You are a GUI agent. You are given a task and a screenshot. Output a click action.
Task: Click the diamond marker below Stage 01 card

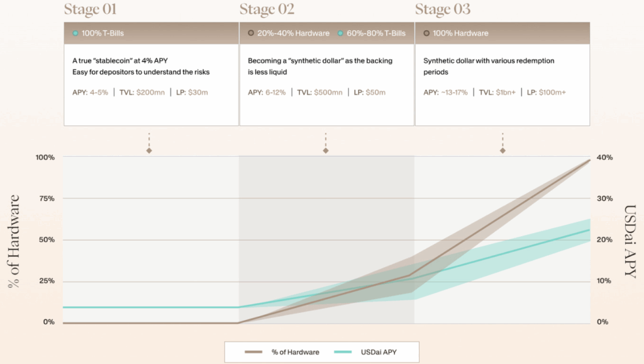tap(149, 151)
